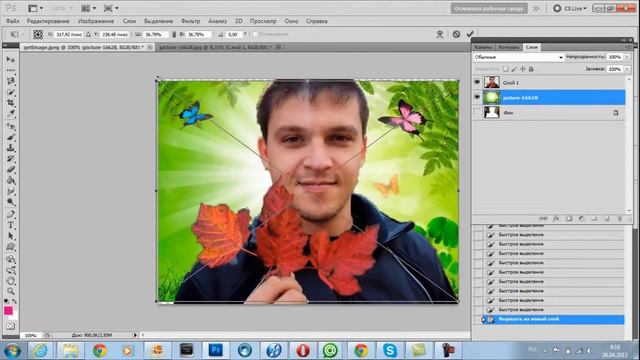Select the Hand tool
640x360 pixels.
point(11,281)
